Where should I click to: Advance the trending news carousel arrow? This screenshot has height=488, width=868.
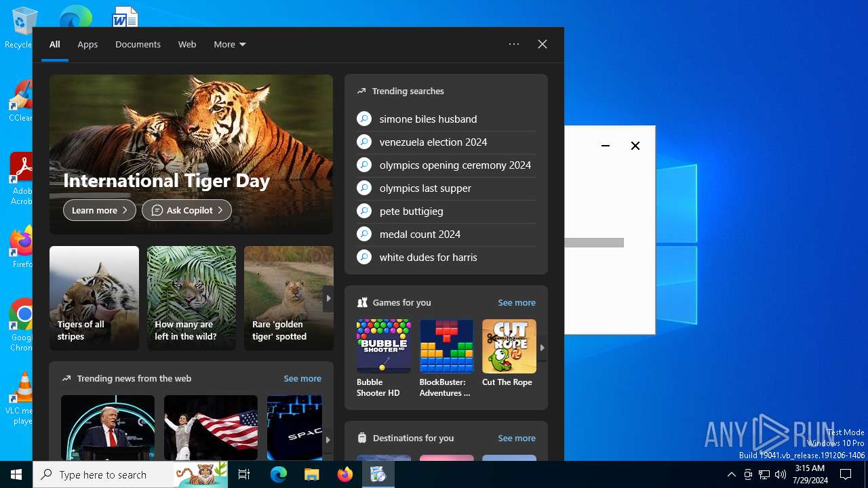328,440
